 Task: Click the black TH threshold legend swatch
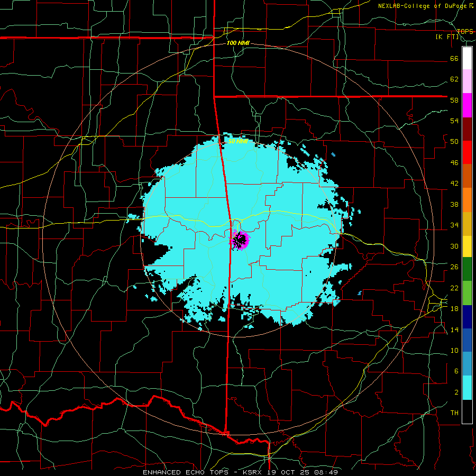467,411
